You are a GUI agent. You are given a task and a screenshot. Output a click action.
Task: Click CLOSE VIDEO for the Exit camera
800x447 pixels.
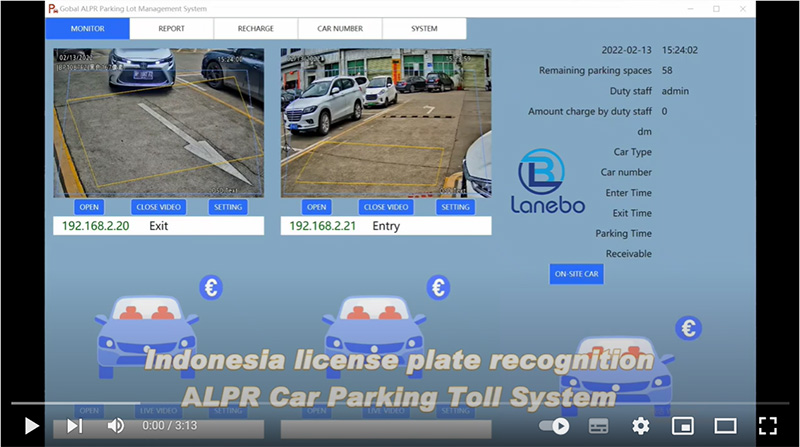pos(159,207)
